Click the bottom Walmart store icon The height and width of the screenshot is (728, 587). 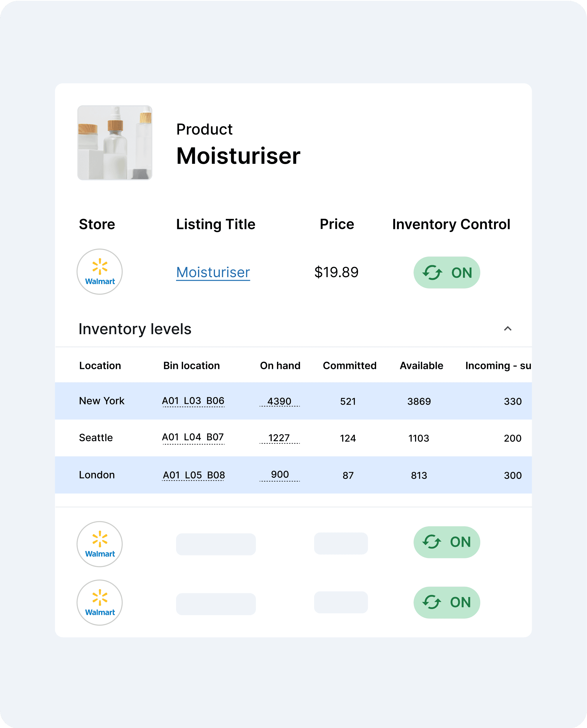[99, 603]
